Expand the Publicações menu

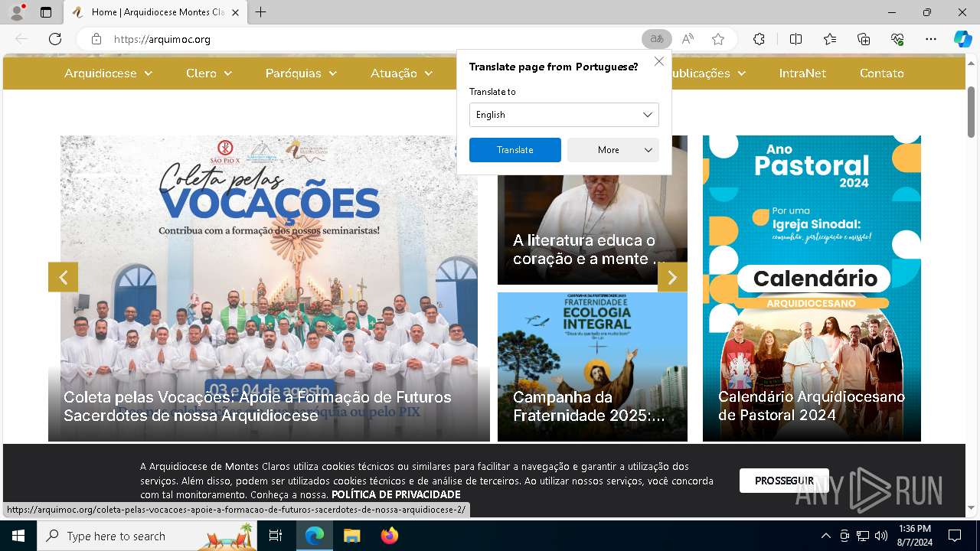(x=709, y=73)
